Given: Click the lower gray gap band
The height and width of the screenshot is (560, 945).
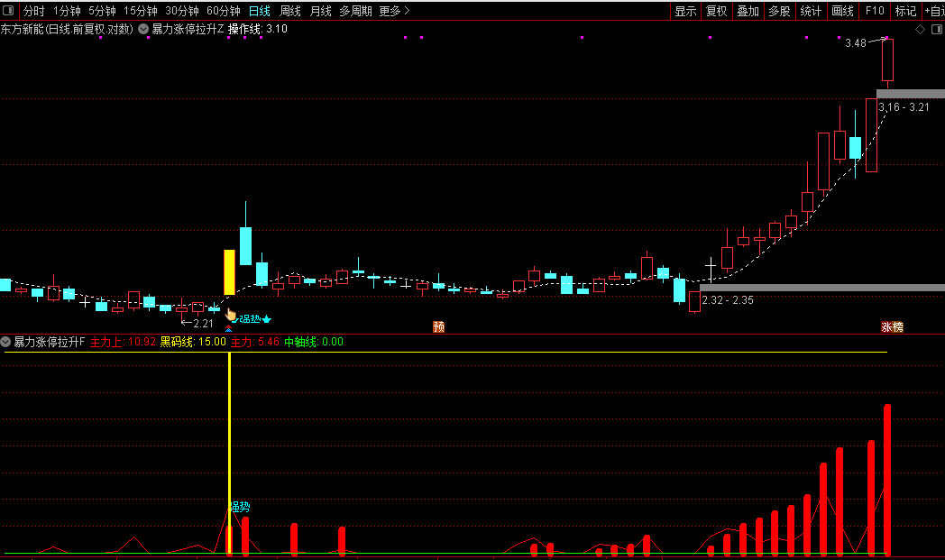Looking at the screenshot, I should [x=822, y=288].
